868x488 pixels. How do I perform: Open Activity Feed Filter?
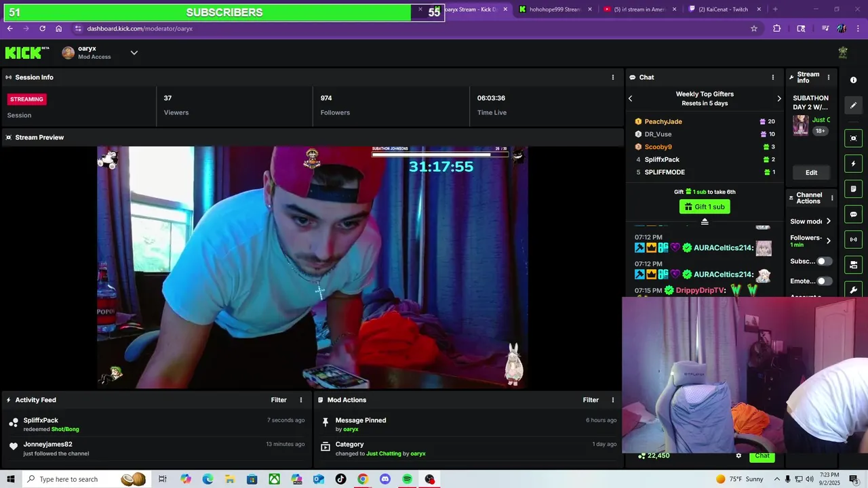pos(279,400)
